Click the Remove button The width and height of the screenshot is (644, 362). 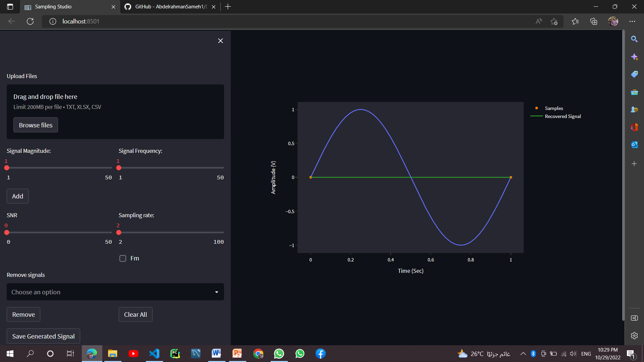pos(23,314)
